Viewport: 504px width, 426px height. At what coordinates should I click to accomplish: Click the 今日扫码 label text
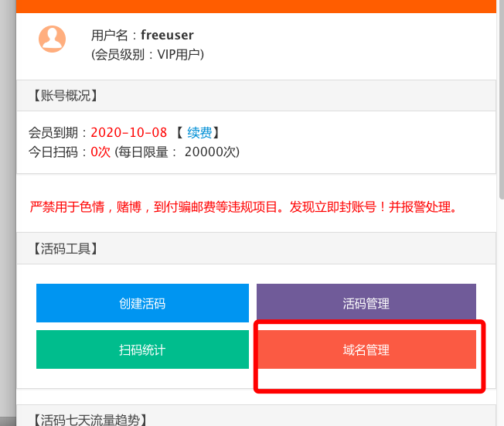(53, 152)
